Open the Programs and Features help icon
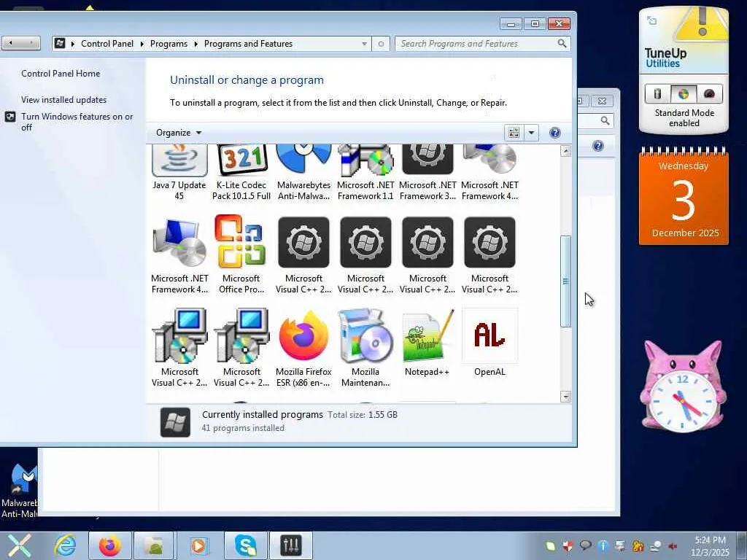Image resolution: width=747 pixels, height=560 pixels. 555,133
